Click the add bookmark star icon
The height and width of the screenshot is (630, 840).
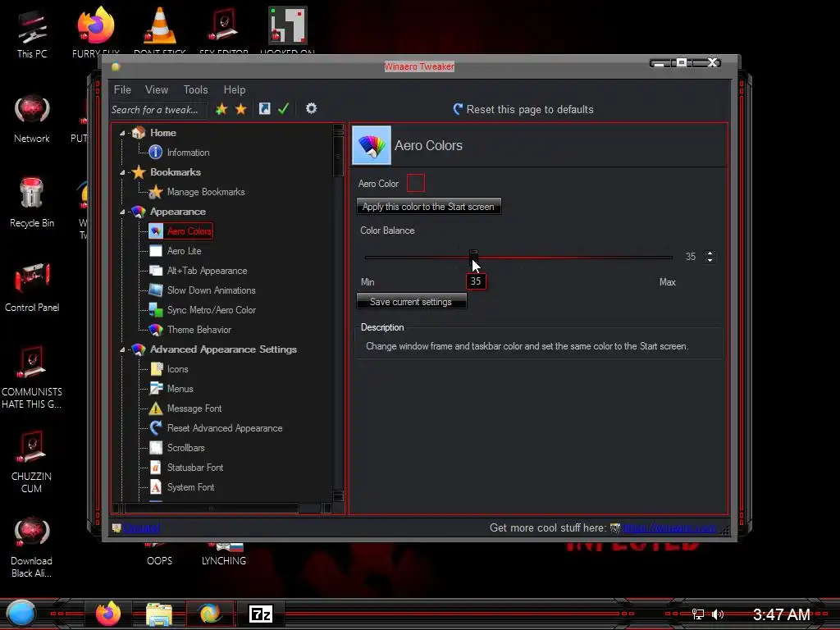point(221,109)
